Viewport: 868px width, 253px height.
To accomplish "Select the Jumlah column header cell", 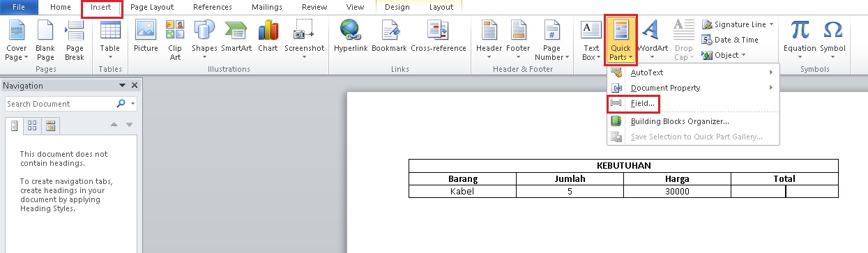I will 570,178.
